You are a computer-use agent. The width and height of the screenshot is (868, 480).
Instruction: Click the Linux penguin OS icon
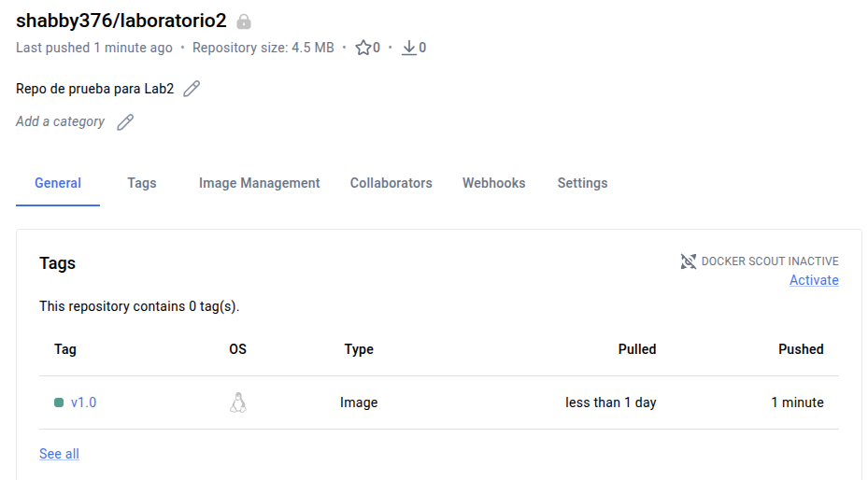pos(238,402)
